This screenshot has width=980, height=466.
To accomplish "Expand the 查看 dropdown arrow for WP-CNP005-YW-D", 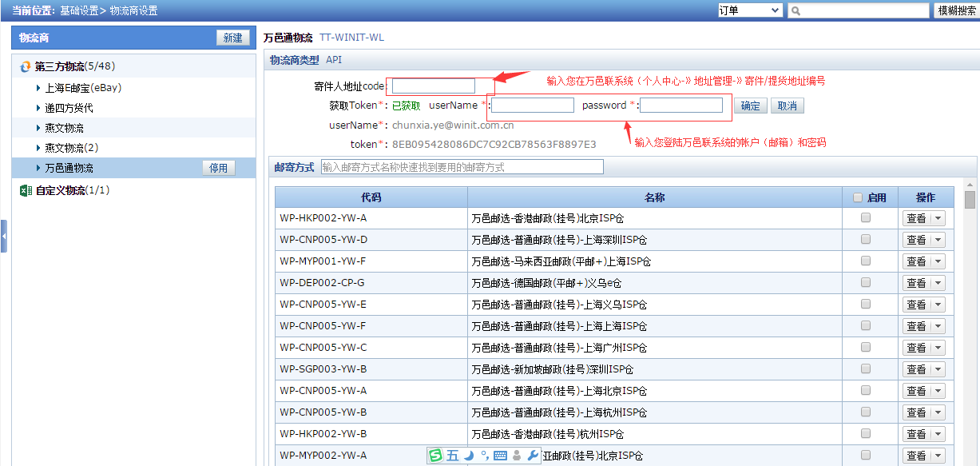I will coord(938,240).
